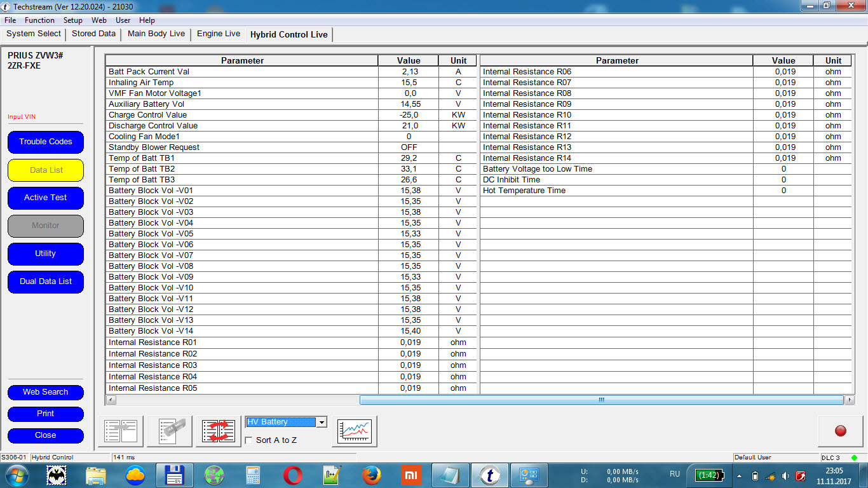The height and width of the screenshot is (488, 868).
Task: Open the green globe taskbar icon
Action: coord(214,475)
